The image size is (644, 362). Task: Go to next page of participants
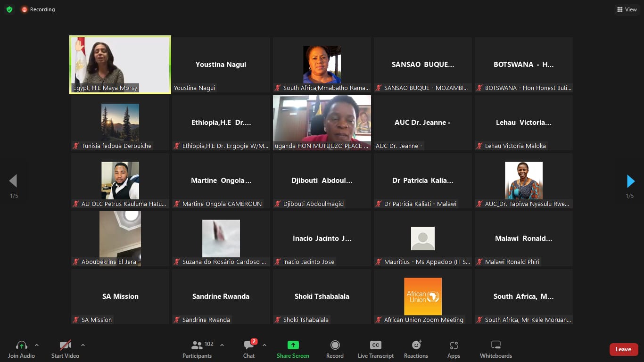tap(630, 181)
